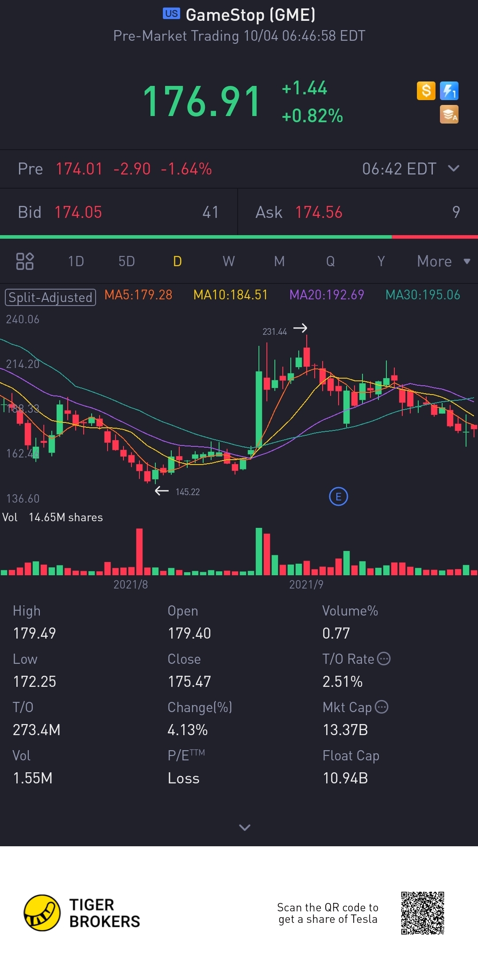
Task: Open T/O Rate info icon
Action: (384, 658)
